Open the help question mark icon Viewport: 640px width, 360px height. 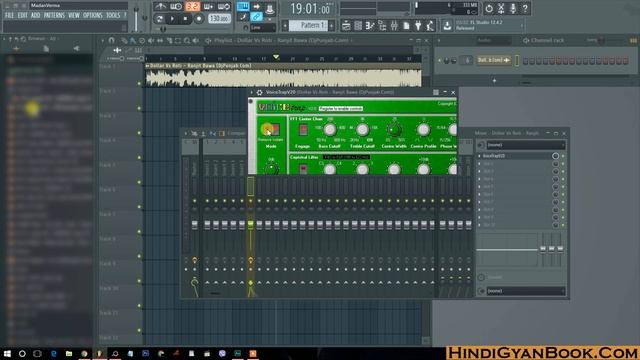525,8
